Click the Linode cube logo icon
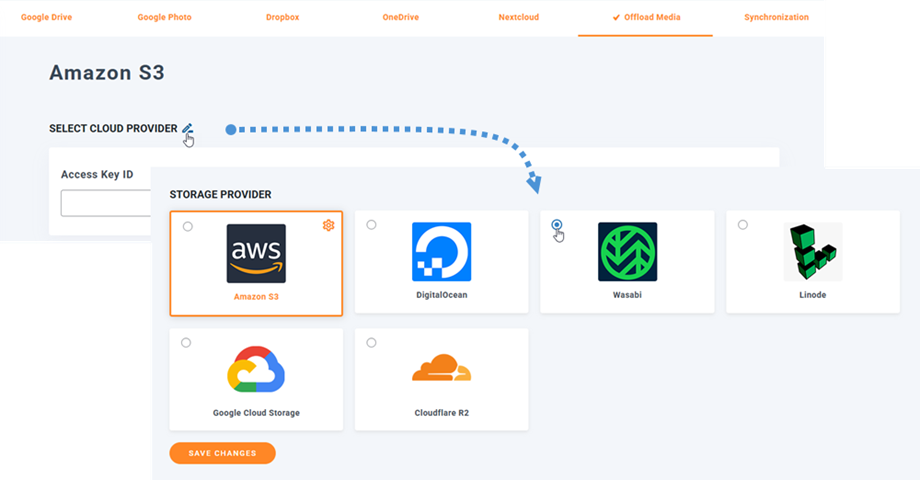Image resolution: width=920 pixels, height=480 pixels. (x=812, y=251)
